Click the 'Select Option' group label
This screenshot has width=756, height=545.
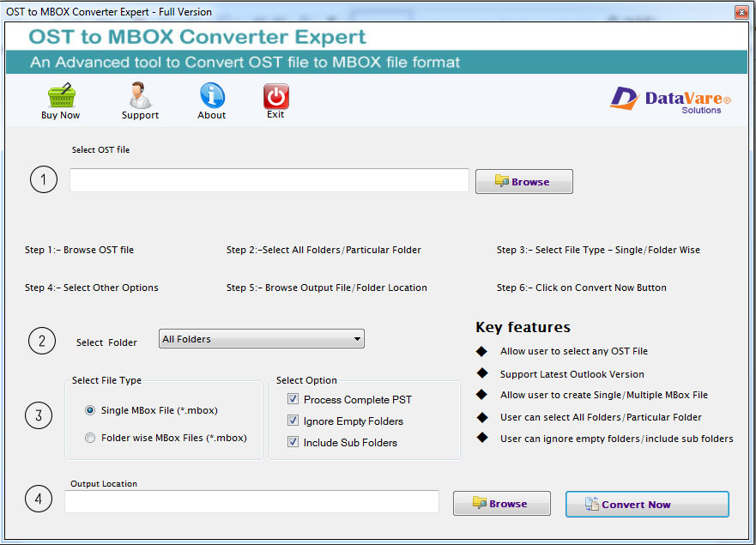(306, 380)
